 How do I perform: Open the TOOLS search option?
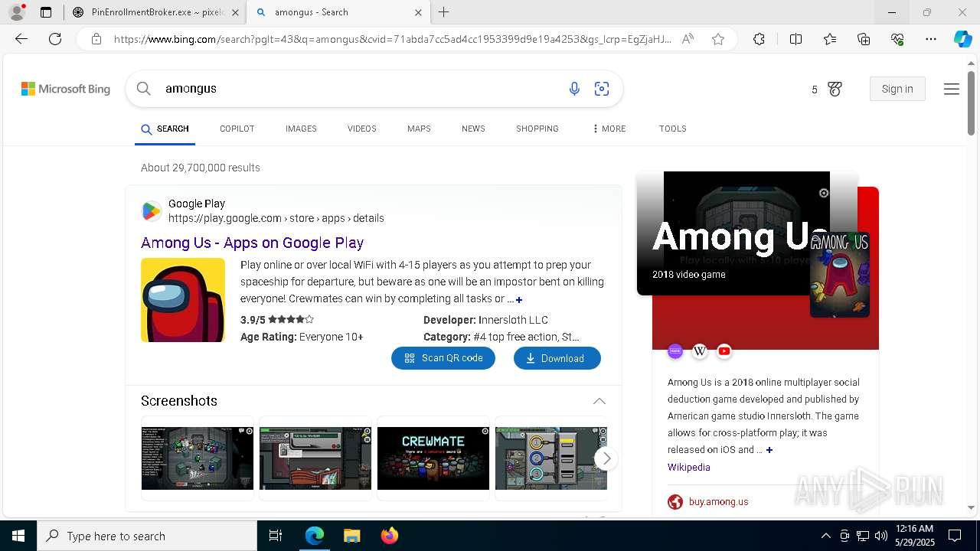click(x=673, y=129)
